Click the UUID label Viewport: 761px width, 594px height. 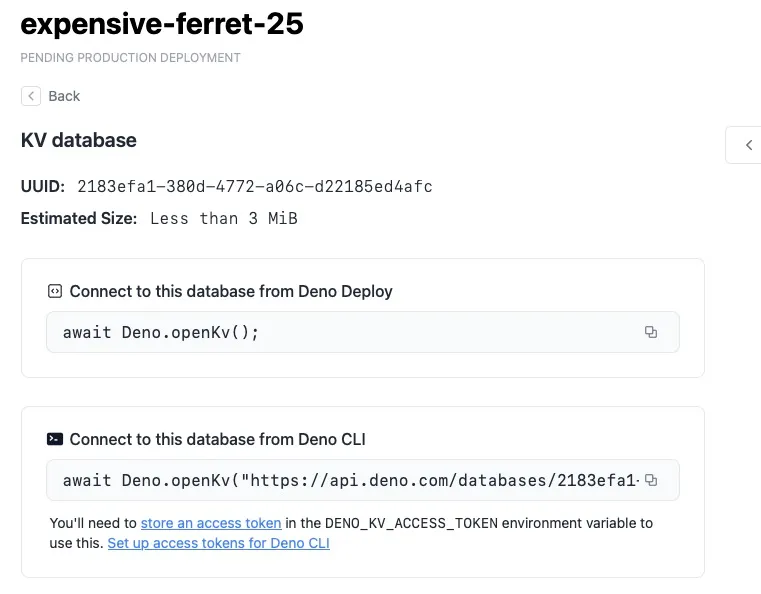click(x=43, y=186)
